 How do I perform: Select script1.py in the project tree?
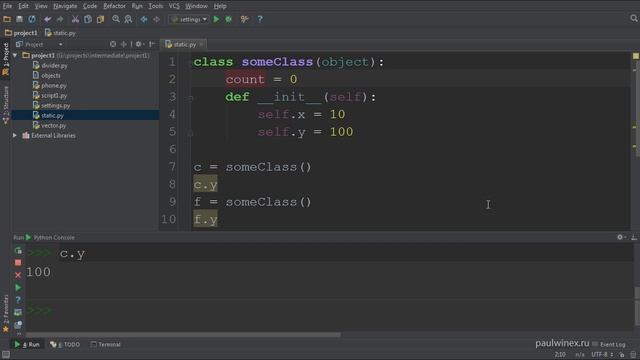[x=49, y=96]
